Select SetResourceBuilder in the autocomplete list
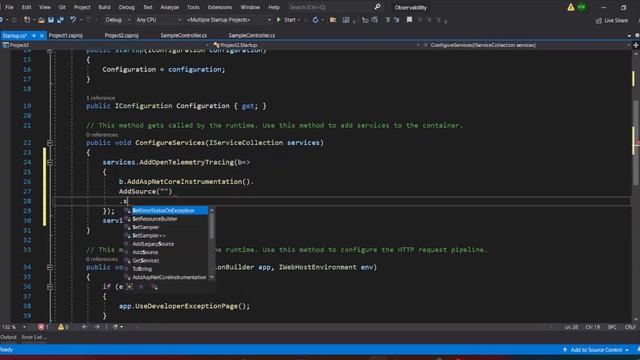This screenshot has width=640, height=360. click(x=166, y=219)
